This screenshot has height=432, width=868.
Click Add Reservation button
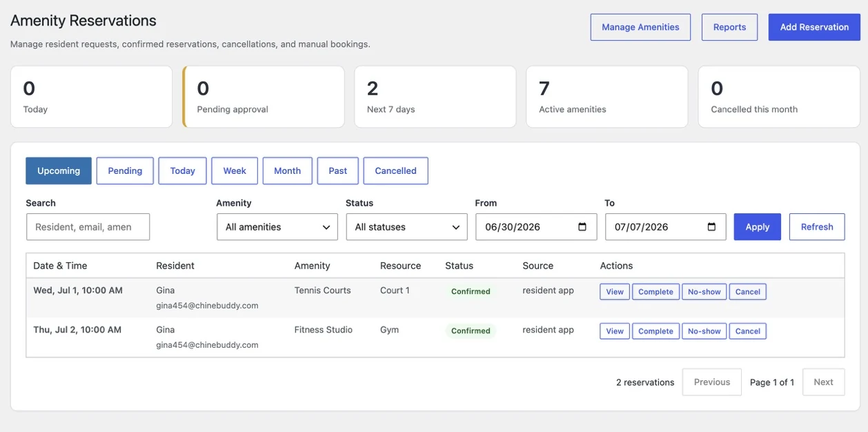814,28
